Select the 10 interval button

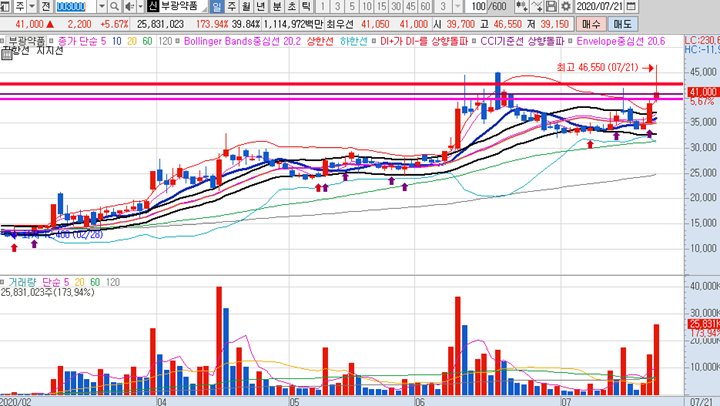[x=366, y=6]
